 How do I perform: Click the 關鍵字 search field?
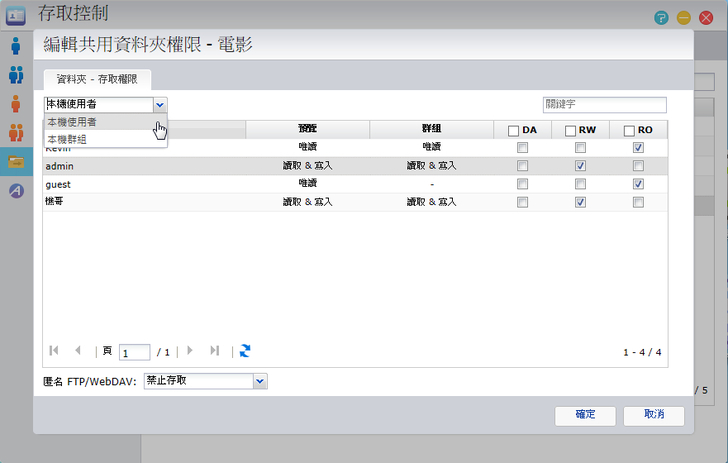coord(604,104)
